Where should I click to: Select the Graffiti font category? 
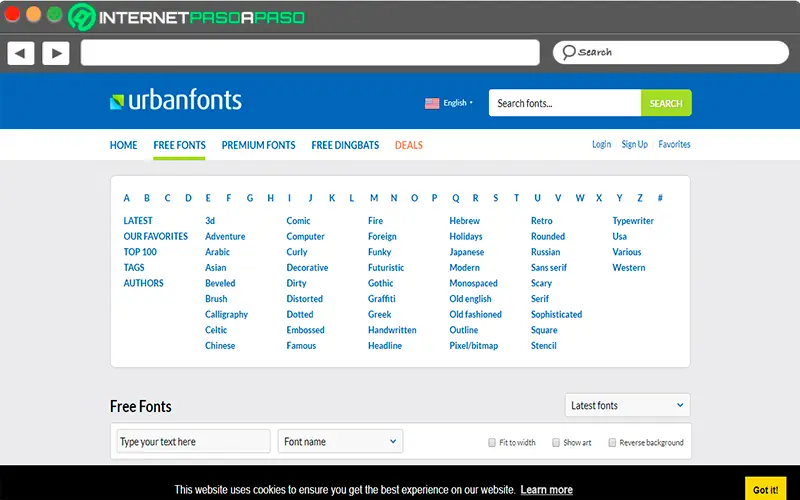coord(382,298)
